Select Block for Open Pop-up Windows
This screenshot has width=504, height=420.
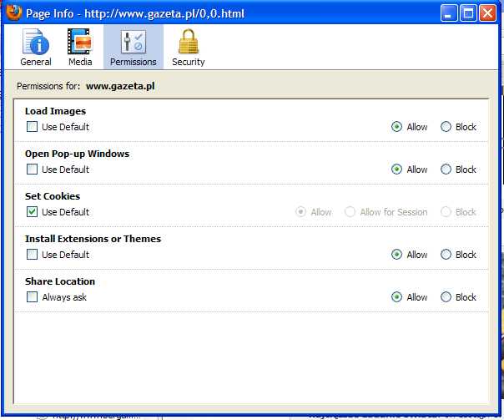click(446, 170)
